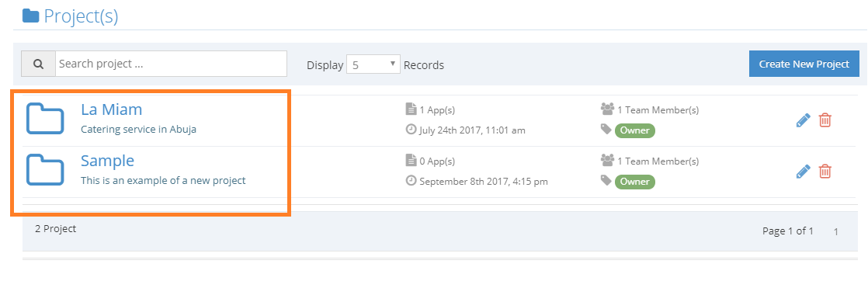This screenshot has height=288, width=868.
Task: Open the La Miam project title link
Action: click(x=111, y=109)
